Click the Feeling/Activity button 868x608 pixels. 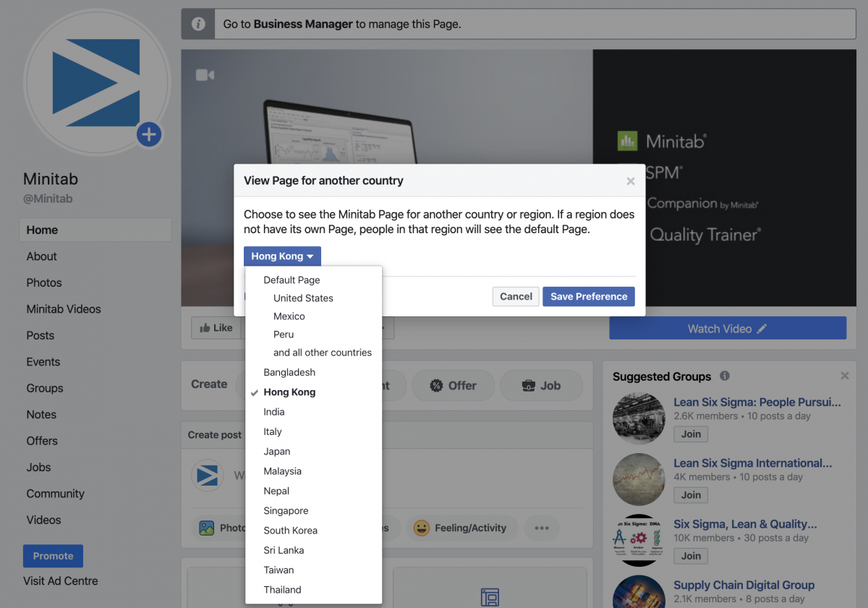[460, 528]
